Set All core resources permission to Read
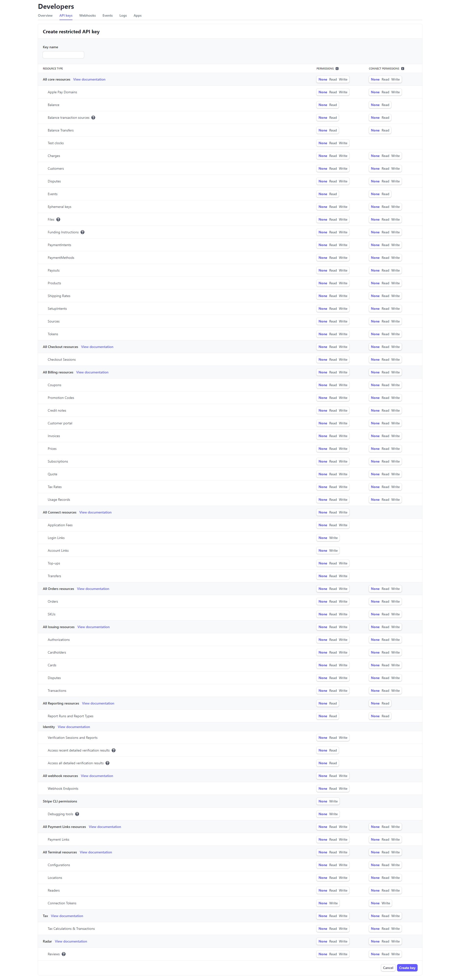The width and height of the screenshot is (458, 980). pos(333,80)
